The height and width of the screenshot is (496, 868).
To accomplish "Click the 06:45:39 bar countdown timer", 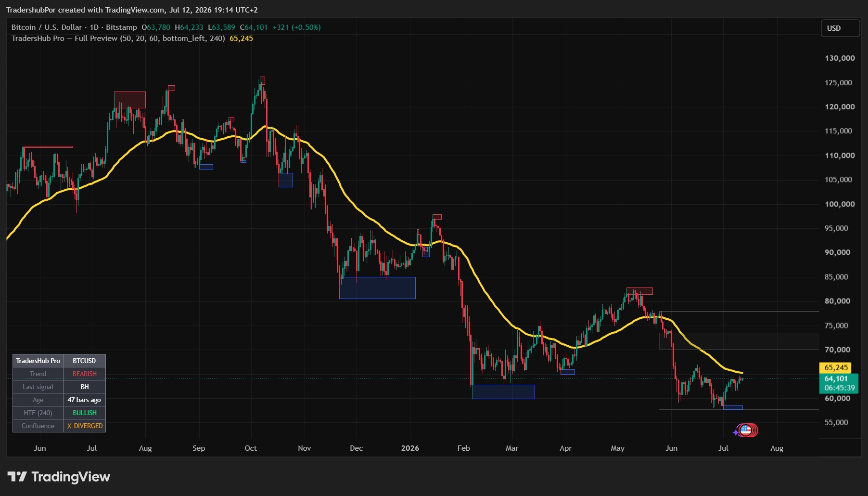I will tap(840, 388).
